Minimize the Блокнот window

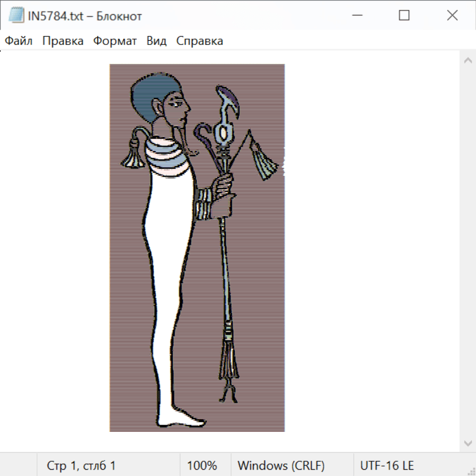point(356,16)
